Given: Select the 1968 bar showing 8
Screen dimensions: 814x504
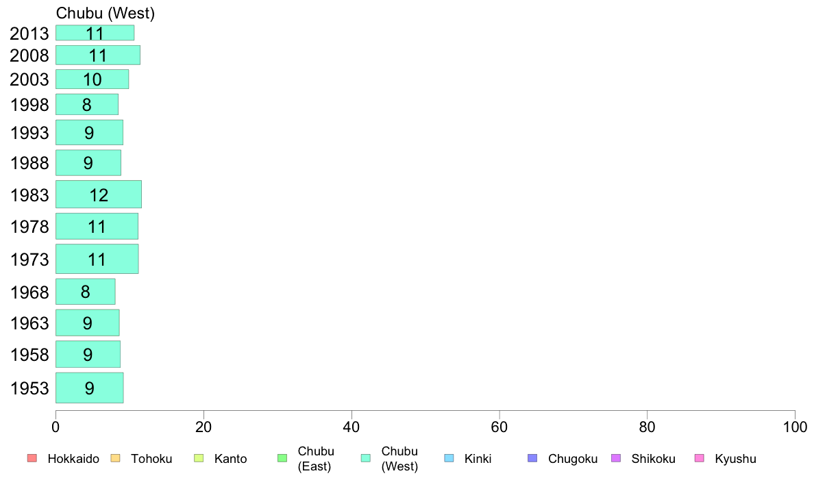Looking at the screenshot, I should tap(86, 292).
